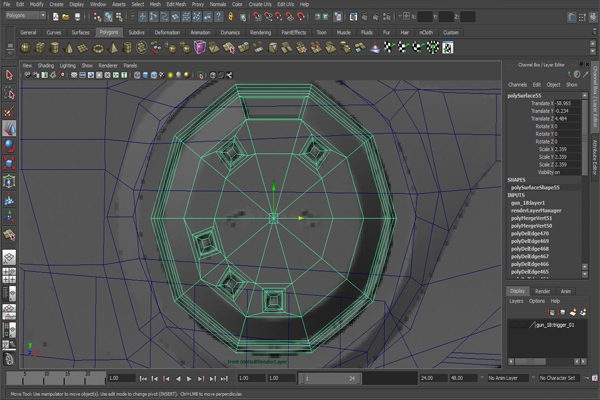Open the Polygons menu set dropdown
The height and width of the screenshot is (400, 600).
(25, 15)
